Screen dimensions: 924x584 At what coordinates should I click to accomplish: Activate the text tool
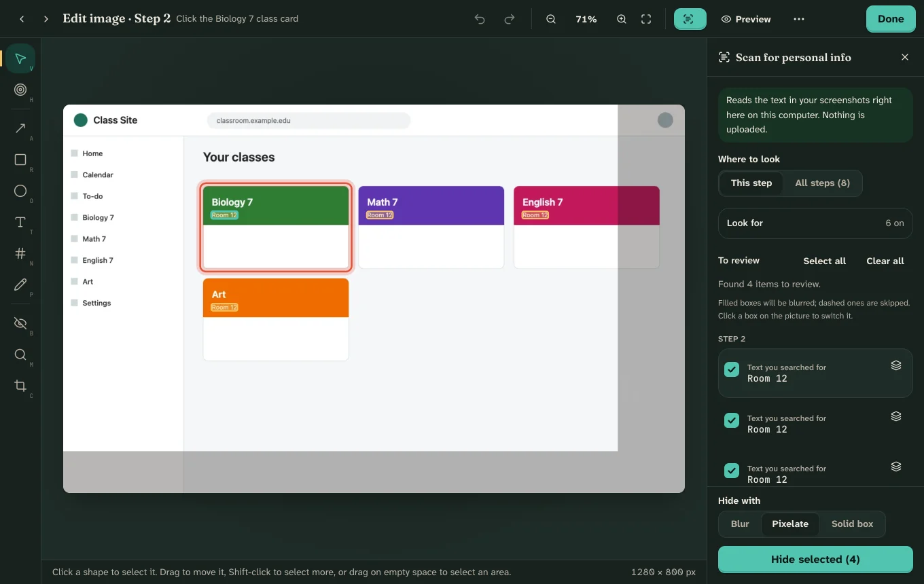coord(20,222)
